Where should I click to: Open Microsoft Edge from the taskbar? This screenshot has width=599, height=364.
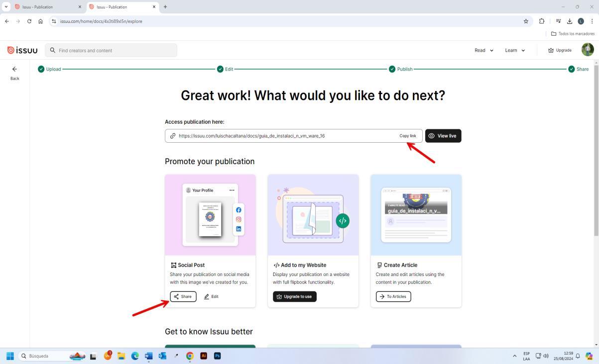pos(135,356)
